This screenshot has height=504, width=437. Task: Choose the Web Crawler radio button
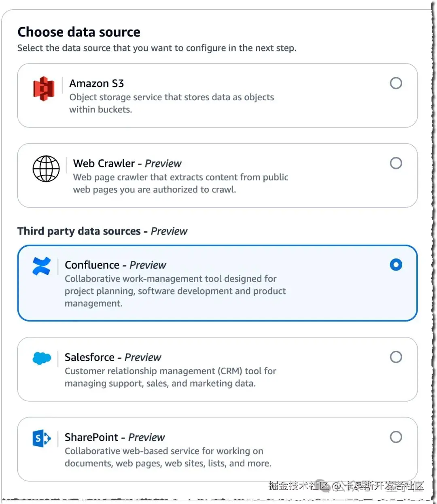396,163
